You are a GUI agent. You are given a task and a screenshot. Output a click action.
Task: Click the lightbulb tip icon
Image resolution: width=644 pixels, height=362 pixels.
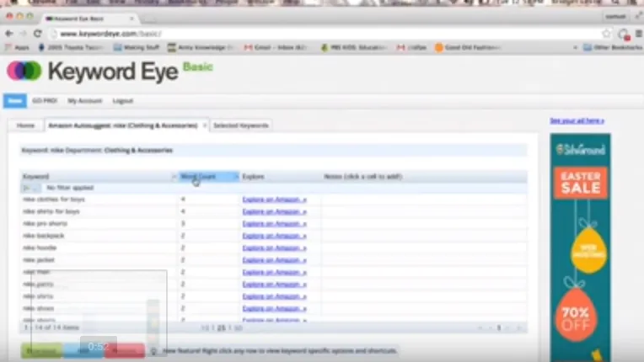(x=153, y=351)
